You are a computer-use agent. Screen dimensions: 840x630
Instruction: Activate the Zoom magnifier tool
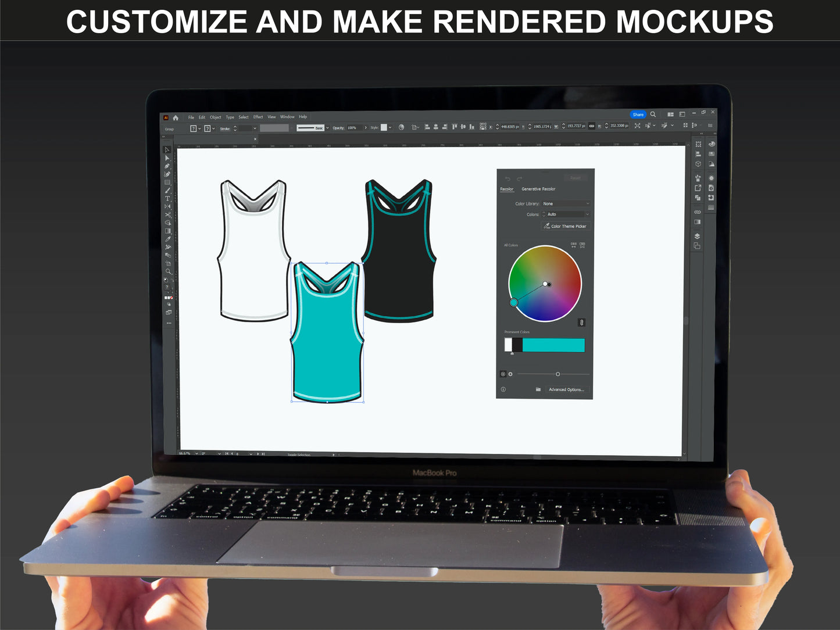(x=169, y=271)
